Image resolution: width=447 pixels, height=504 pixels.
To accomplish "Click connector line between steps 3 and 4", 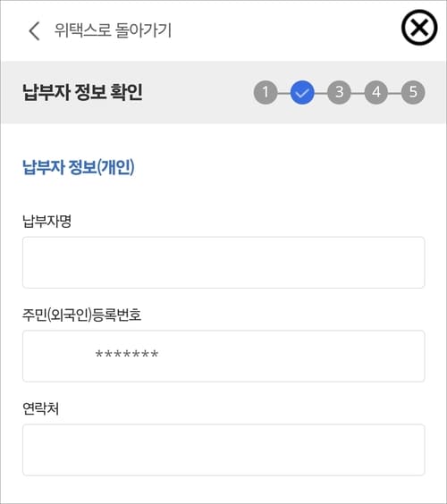I will pyautogui.click(x=358, y=93).
